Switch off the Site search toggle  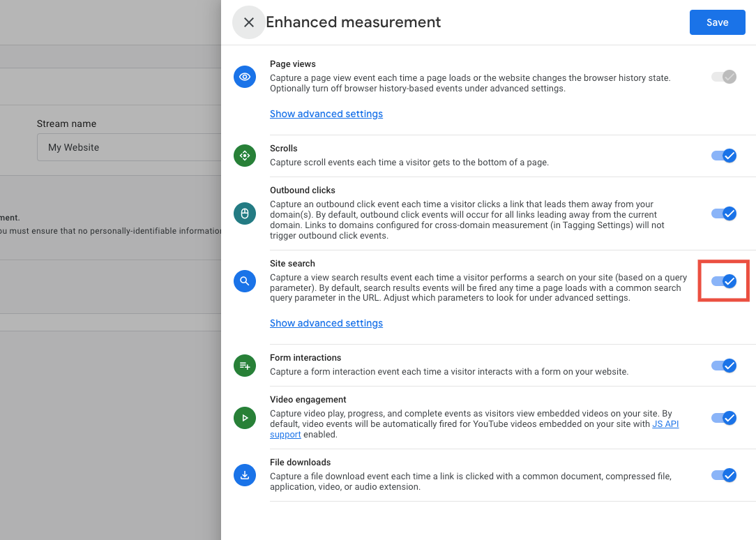(x=724, y=281)
